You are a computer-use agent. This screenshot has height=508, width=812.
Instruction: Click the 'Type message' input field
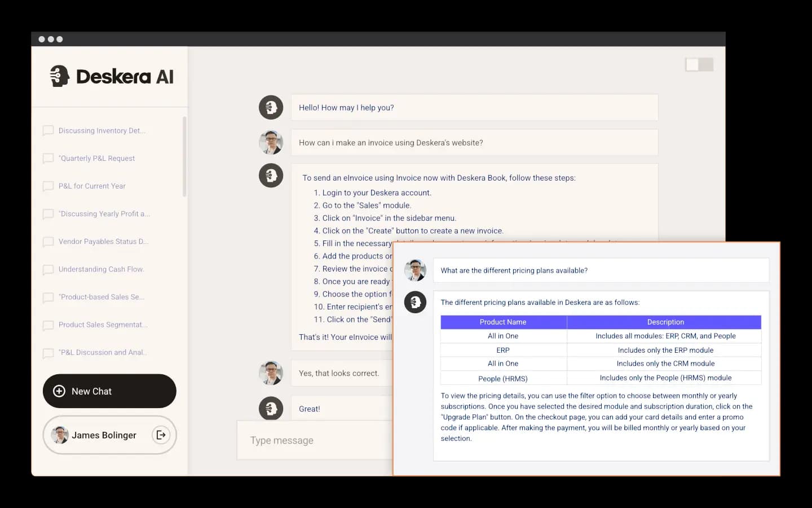coord(315,440)
